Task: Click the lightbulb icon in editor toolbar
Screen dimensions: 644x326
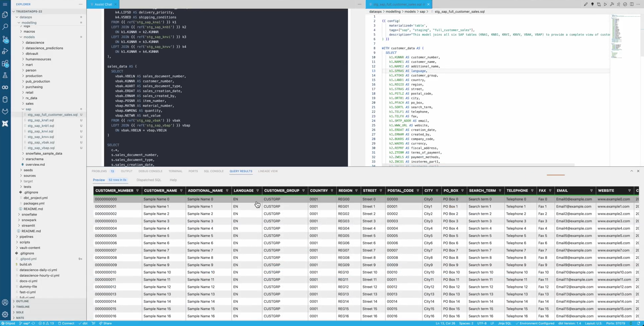Action: [592, 4]
